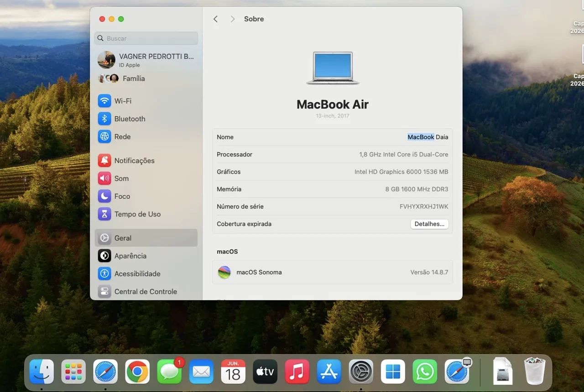584x392 pixels.
Task: Open Mail from the Dock
Action: 201,371
